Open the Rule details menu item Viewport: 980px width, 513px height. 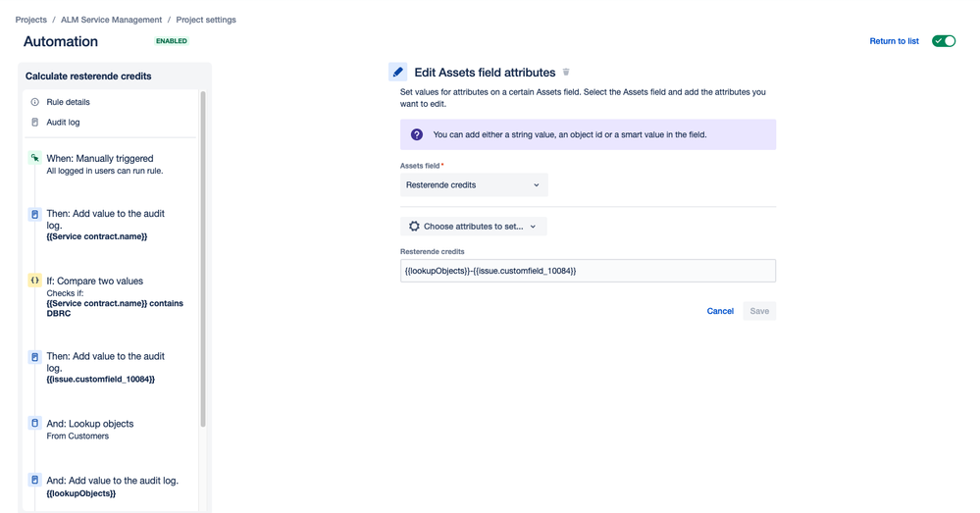point(68,102)
